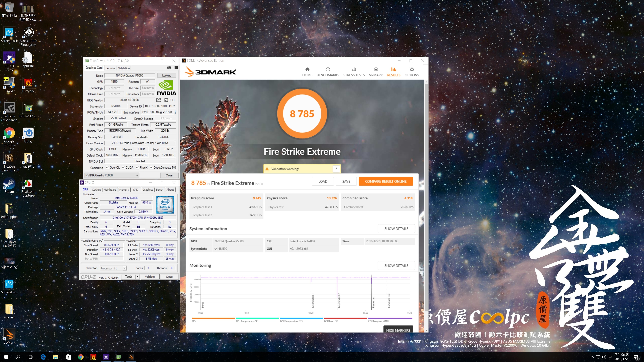Click GPU-Z screenshot camera icon
Viewport: 644px width, 362px height.
pos(169,67)
